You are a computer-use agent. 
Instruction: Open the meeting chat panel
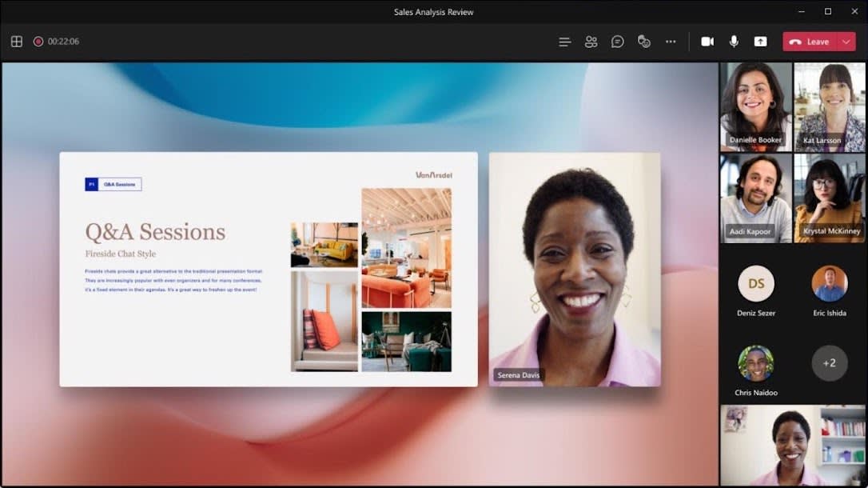click(x=617, y=41)
